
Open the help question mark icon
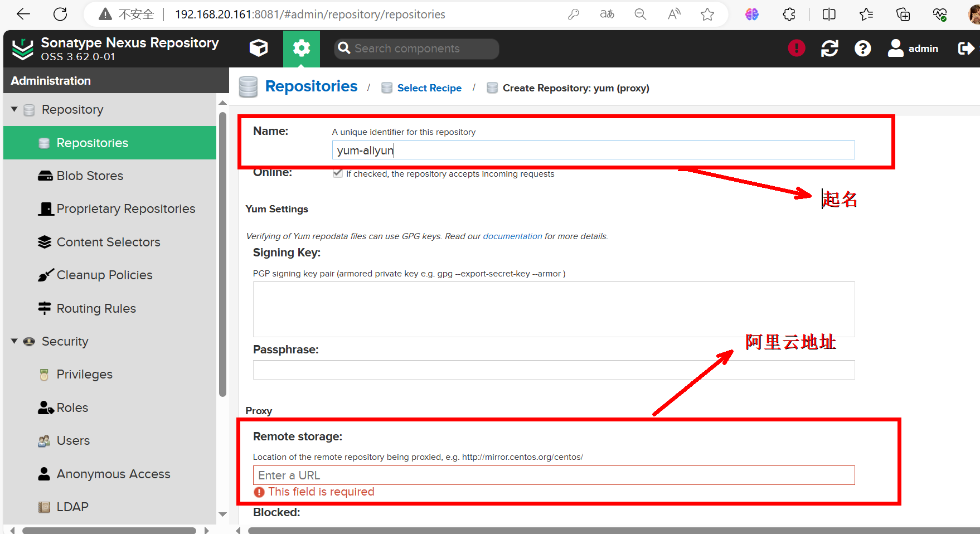coord(862,48)
